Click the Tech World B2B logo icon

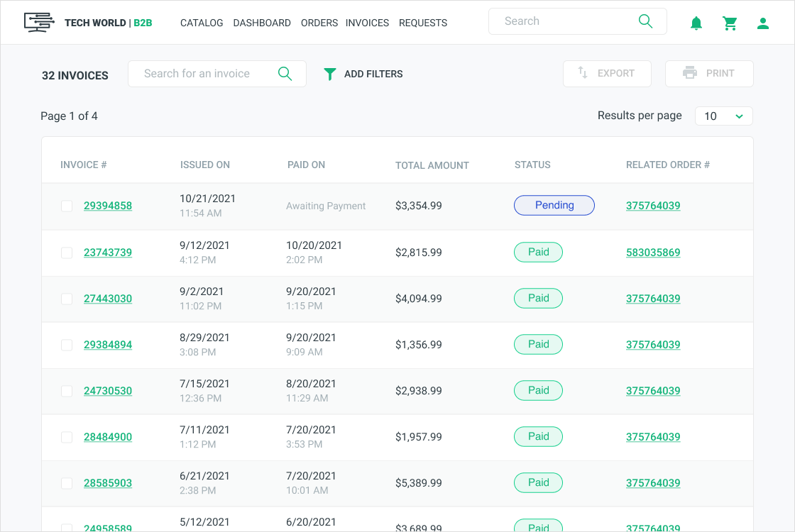coord(39,22)
